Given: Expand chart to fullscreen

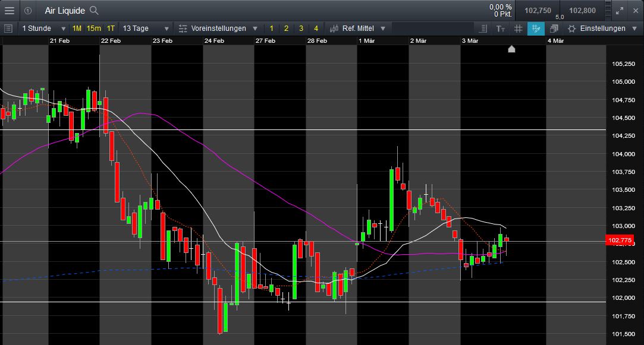Looking at the screenshot, I should [620, 10].
